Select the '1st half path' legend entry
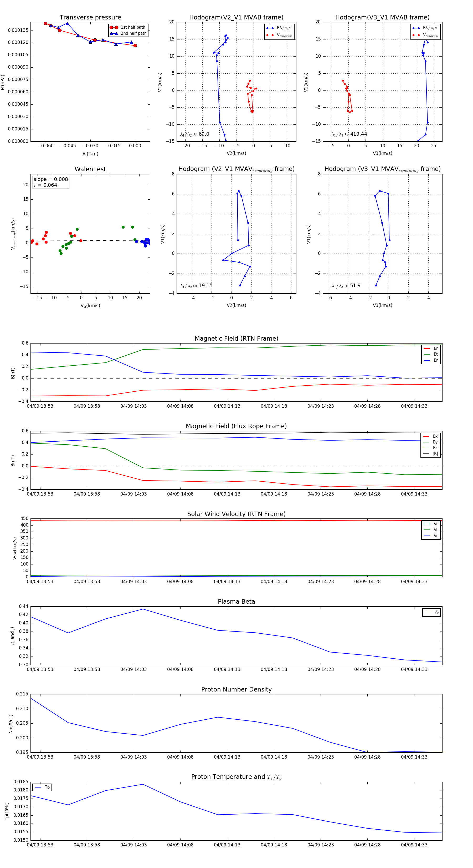This screenshot has height=868, width=473. 128,27
